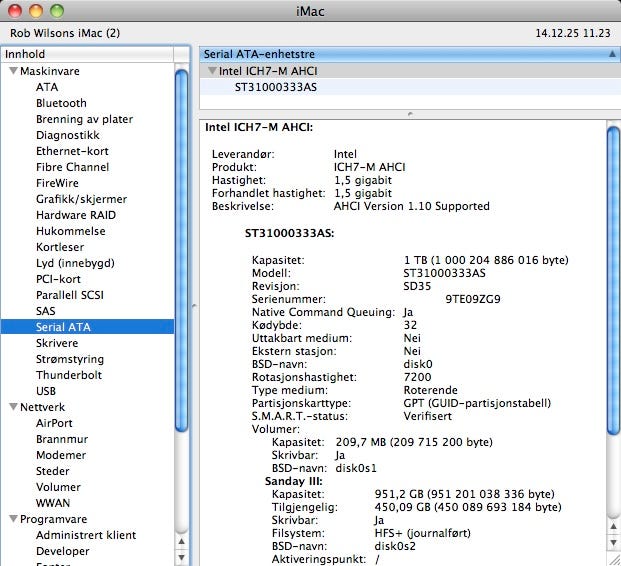Click the horizontal pane divider handle
This screenshot has width=621, height=566.
(x=409, y=114)
